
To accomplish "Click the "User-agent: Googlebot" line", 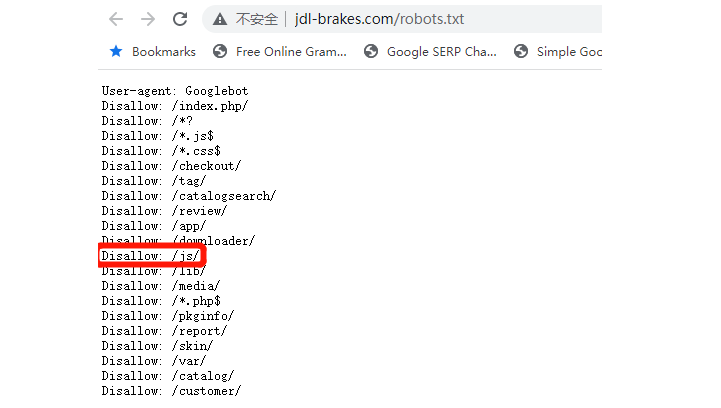I will pyautogui.click(x=175, y=91).
